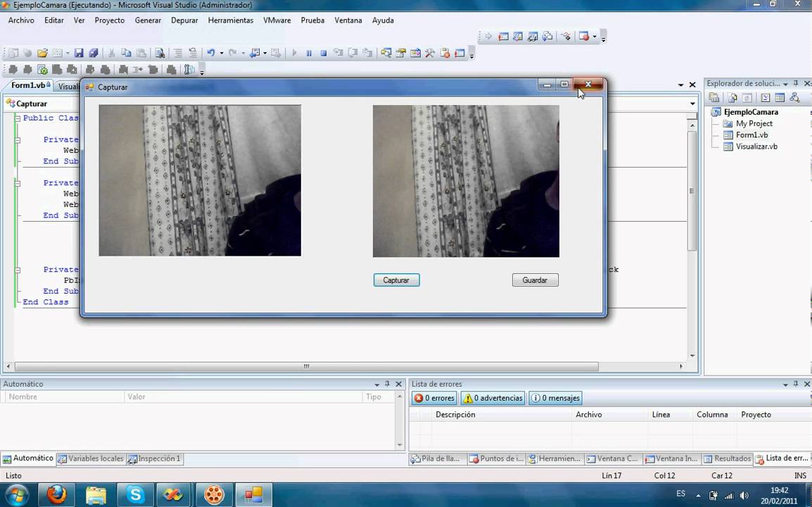The width and height of the screenshot is (812, 507).
Task: Open Firefox from the taskbar
Action: click(56, 494)
